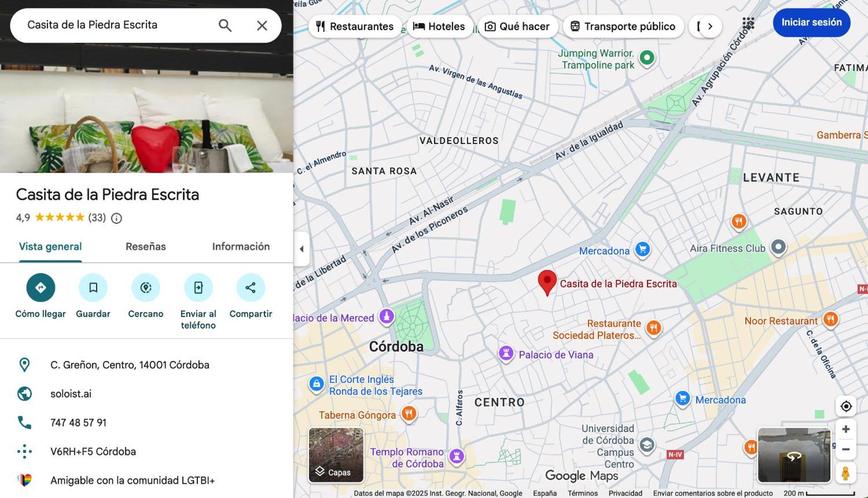
Task: Select the Transporte público chip
Action: click(x=623, y=26)
